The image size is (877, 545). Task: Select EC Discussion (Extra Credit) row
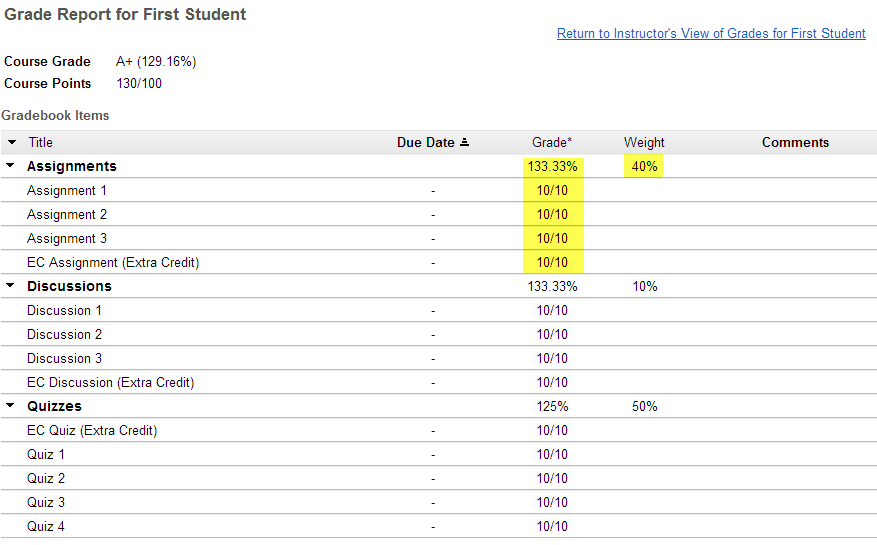[x=111, y=382]
